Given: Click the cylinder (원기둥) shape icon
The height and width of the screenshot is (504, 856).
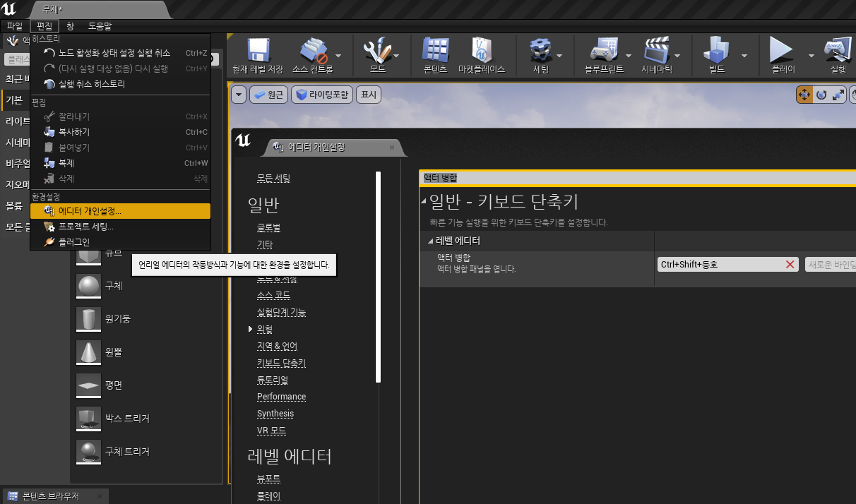Looking at the screenshot, I should pos(88,319).
